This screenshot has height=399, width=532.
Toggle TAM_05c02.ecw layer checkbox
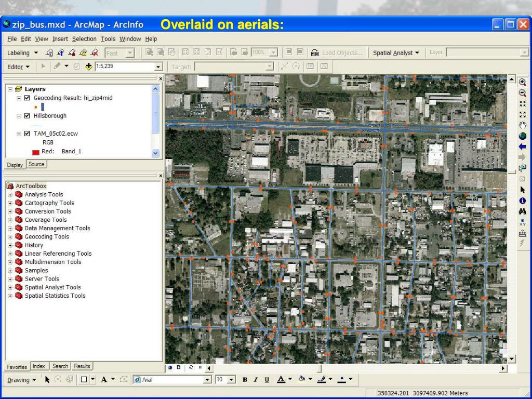click(x=27, y=134)
